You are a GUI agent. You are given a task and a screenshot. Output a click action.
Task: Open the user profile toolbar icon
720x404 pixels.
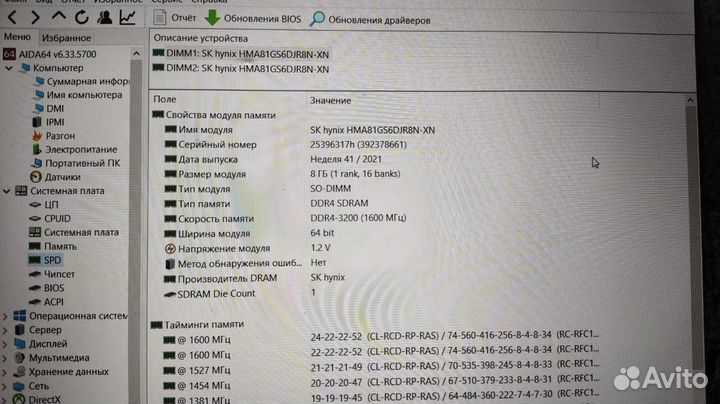tap(105, 17)
